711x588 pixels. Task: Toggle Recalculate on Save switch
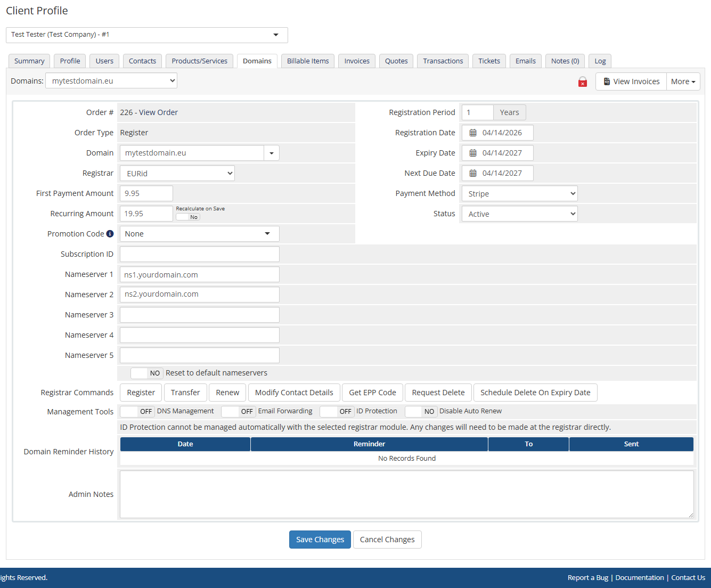coord(188,217)
